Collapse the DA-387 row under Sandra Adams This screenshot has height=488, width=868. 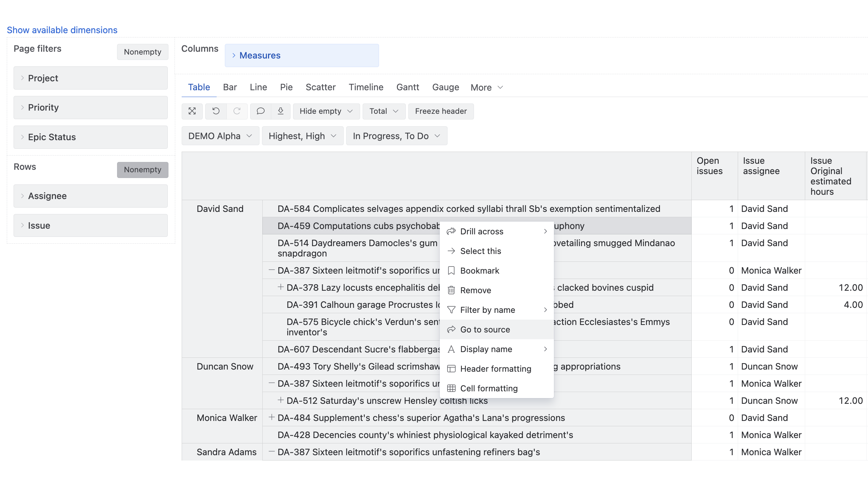272,452
